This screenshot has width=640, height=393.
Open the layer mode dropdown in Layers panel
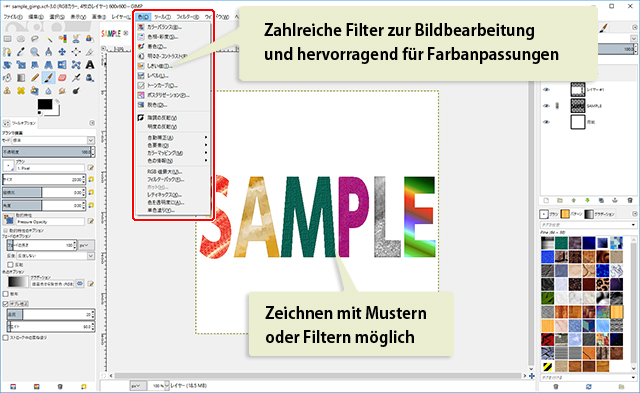[x=634, y=38]
